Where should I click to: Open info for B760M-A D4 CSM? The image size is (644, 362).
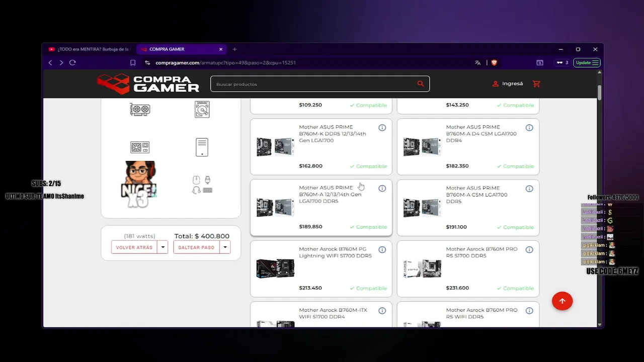point(529,128)
